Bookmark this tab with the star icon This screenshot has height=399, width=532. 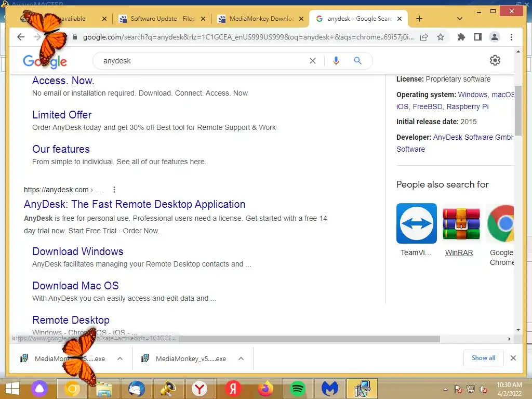[x=441, y=37]
